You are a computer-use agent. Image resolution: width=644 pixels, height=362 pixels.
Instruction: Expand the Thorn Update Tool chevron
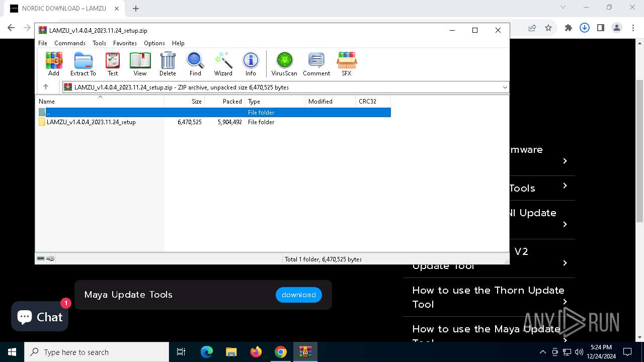[565, 302]
